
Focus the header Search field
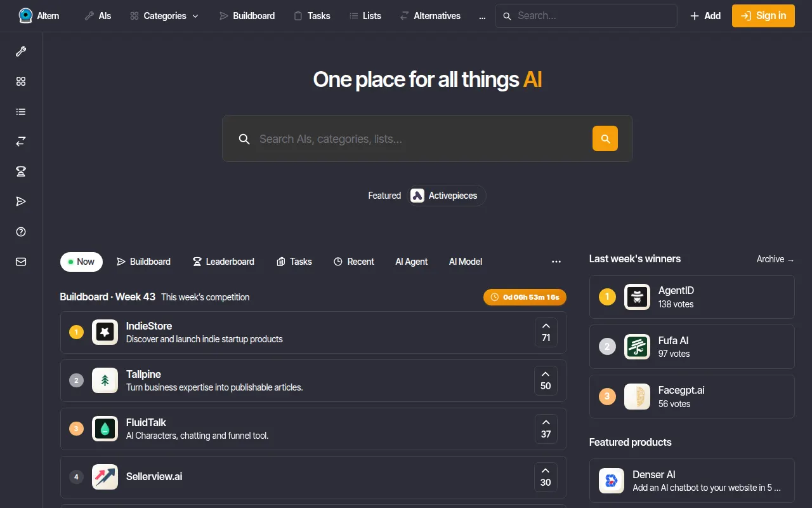(586, 16)
